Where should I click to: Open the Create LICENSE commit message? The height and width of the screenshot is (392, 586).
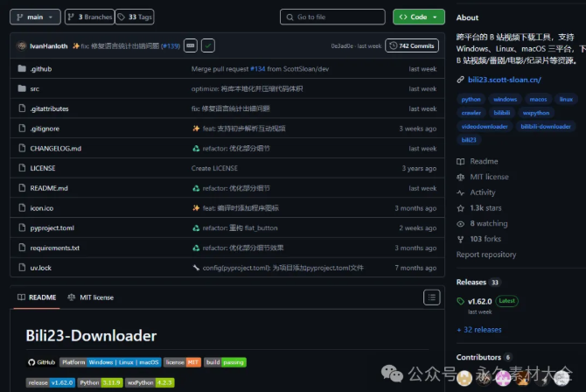214,168
